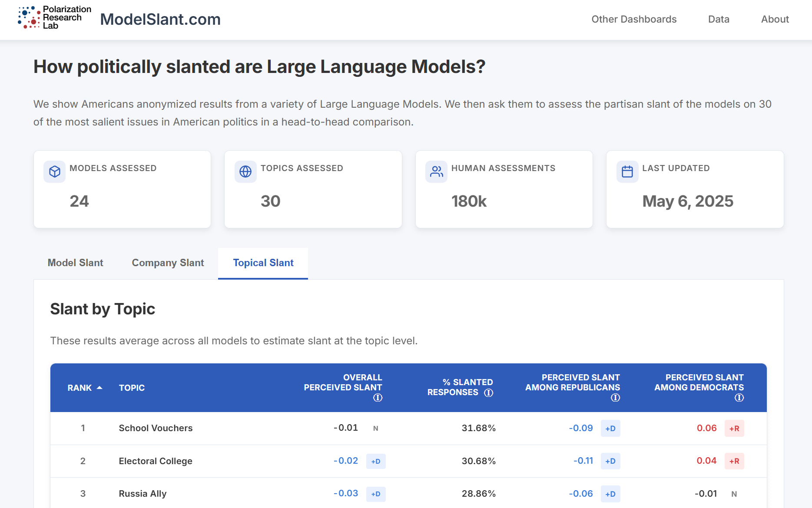812x508 pixels.
Task: Sort by Perceived Slant Among Republicans header
Action: 573,383
